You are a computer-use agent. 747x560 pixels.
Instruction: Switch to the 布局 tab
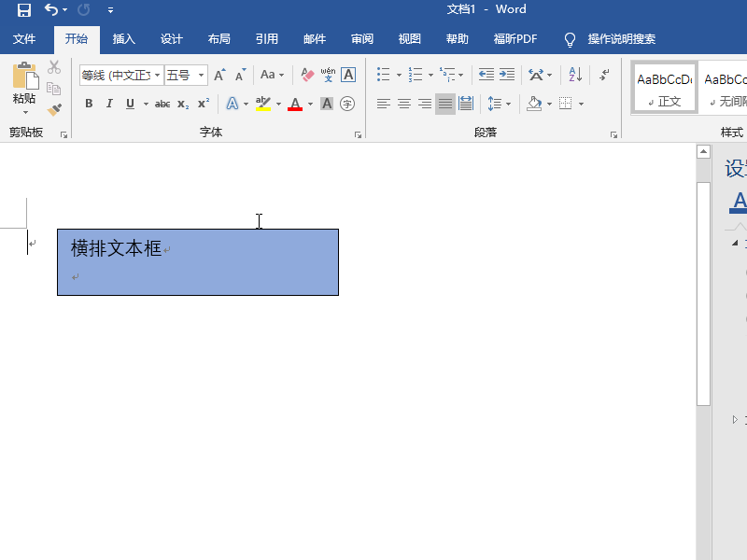[x=219, y=39]
